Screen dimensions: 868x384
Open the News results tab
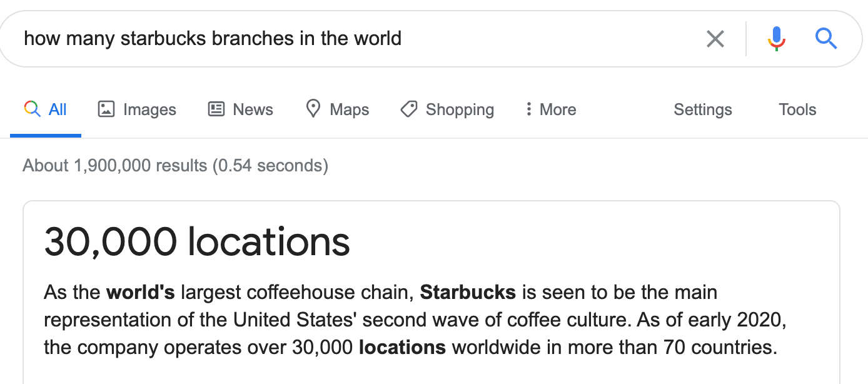point(240,109)
